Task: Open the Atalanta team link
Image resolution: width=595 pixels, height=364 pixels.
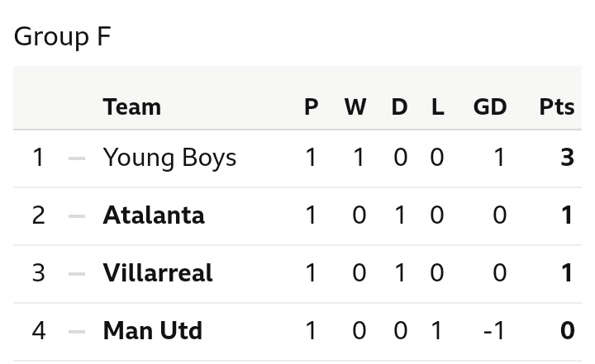Action: pyautogui.click(x=154, y=215)
